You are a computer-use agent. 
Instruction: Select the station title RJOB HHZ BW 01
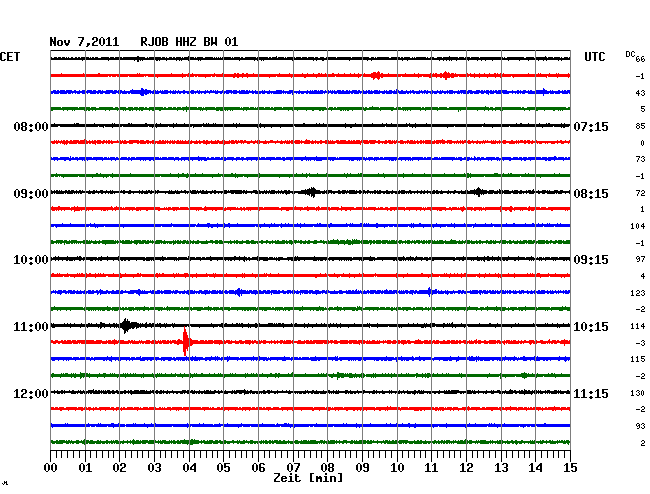pyautogui.click(x=189, y=42)
